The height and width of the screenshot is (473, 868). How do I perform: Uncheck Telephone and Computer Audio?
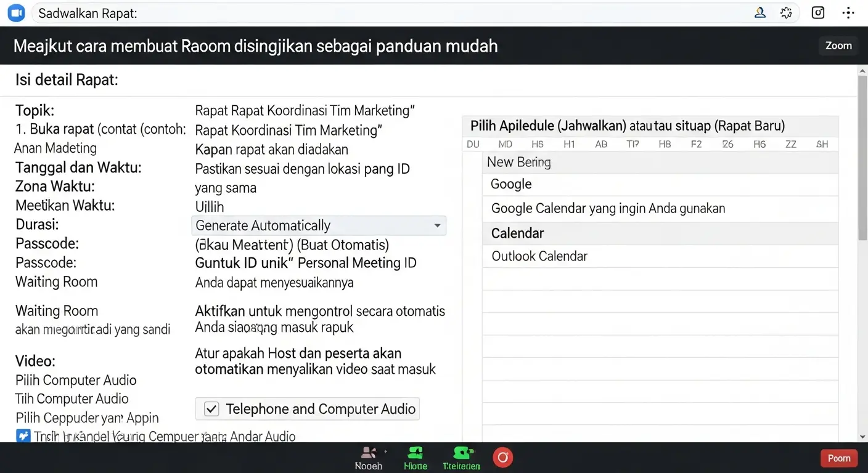pos(211,408)
